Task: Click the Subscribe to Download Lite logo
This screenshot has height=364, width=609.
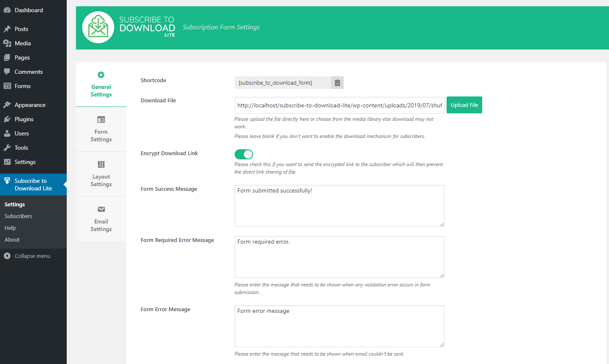Action: click(x=129, y=27)
